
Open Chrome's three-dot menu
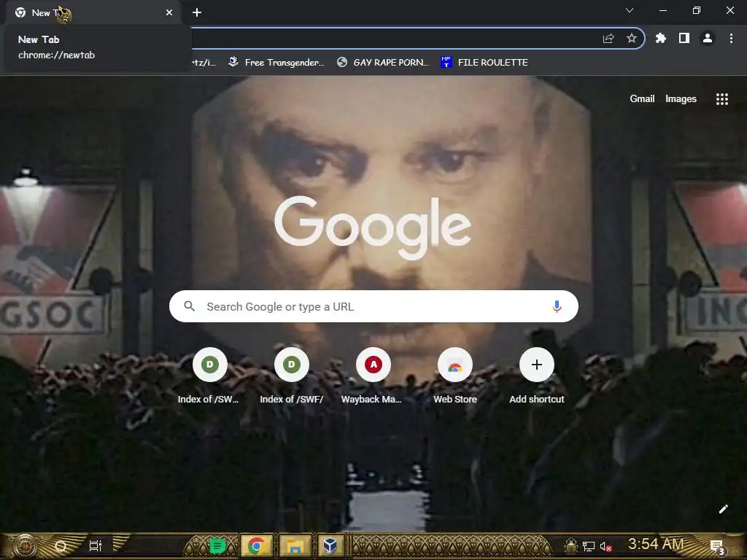tap(731, 38)
